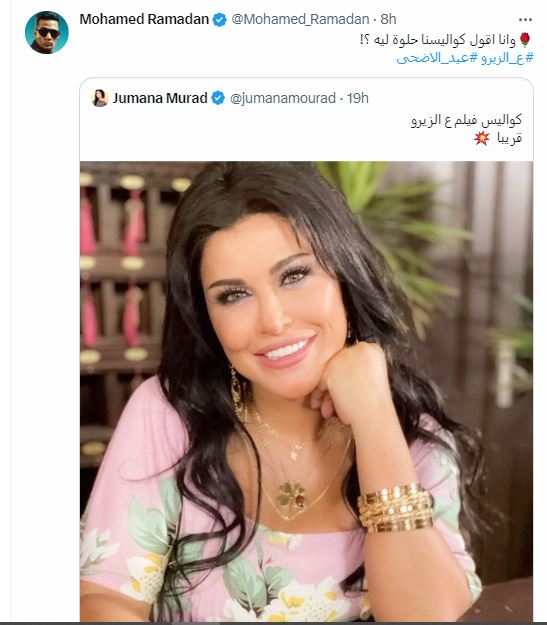This screenshot has width=547, height=625.
Task: Click the rose emoji in the tweet
Action: [525, 39]
